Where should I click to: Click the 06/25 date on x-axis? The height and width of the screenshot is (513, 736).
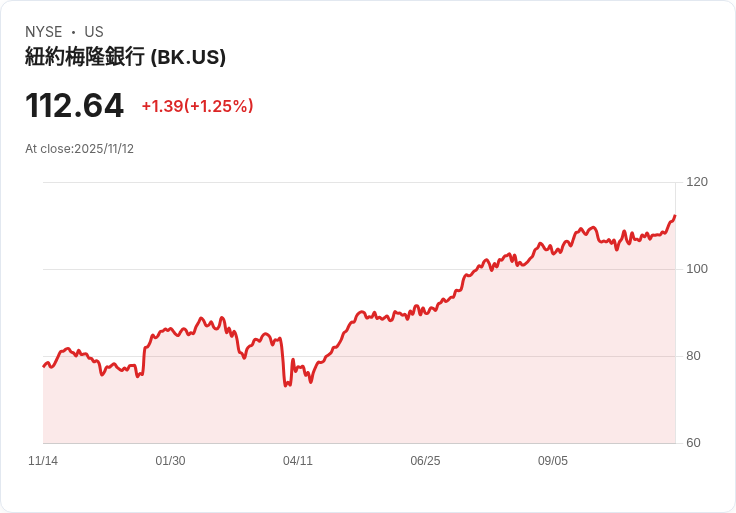coord(425,461)
